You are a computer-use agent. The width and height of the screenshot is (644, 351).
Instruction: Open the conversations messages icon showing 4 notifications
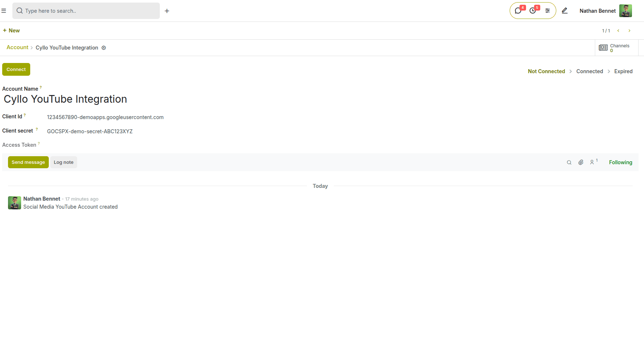518,11
